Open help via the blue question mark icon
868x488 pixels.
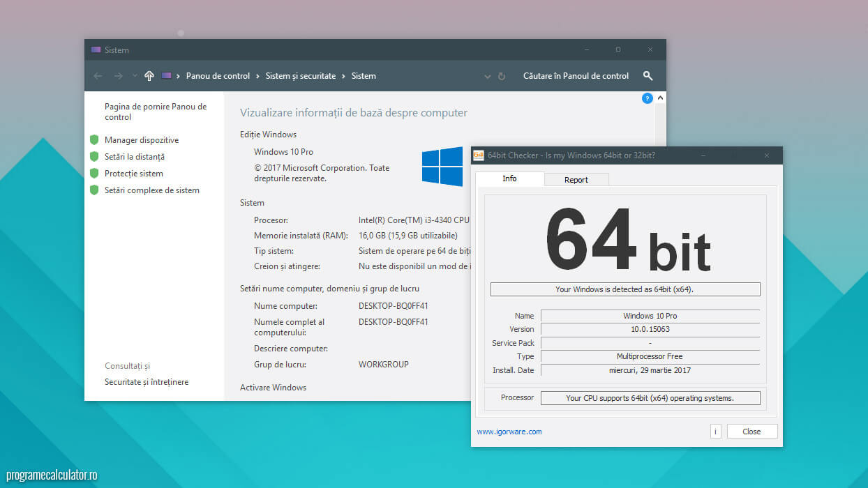point(647,98)
